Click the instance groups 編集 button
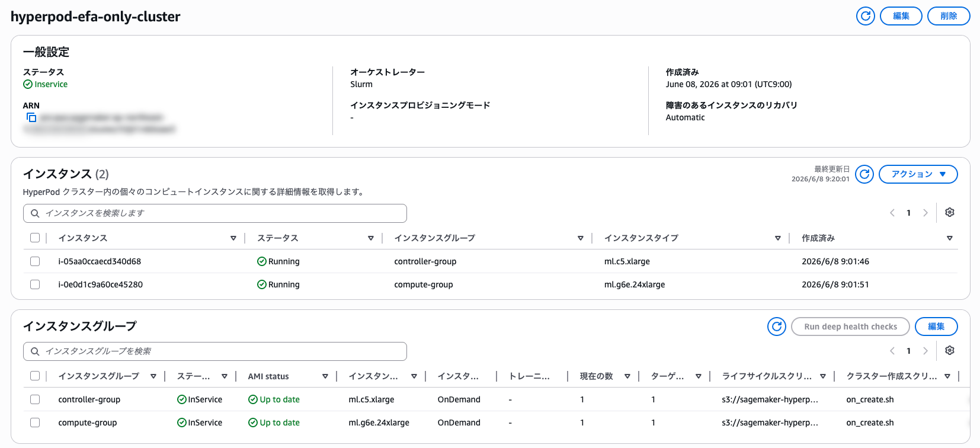The height and width of the screenshot is (448, 980). click(x=936, y=327)
